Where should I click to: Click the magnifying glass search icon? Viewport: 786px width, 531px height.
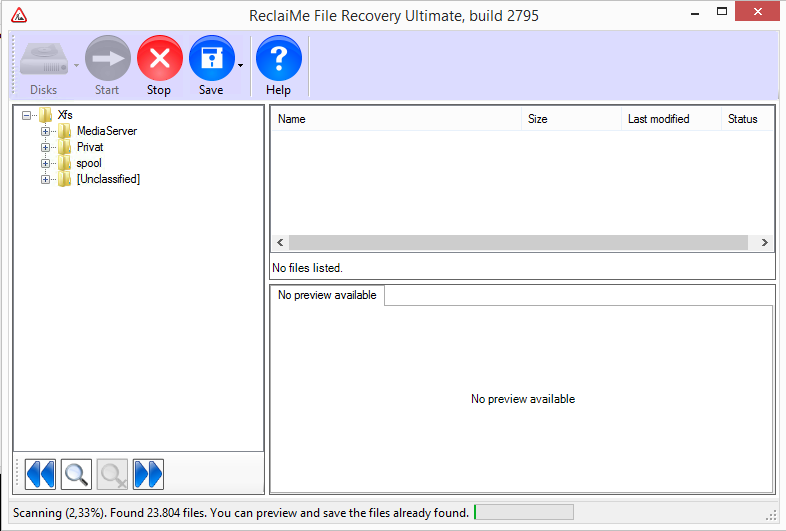(x=76, y=474)
